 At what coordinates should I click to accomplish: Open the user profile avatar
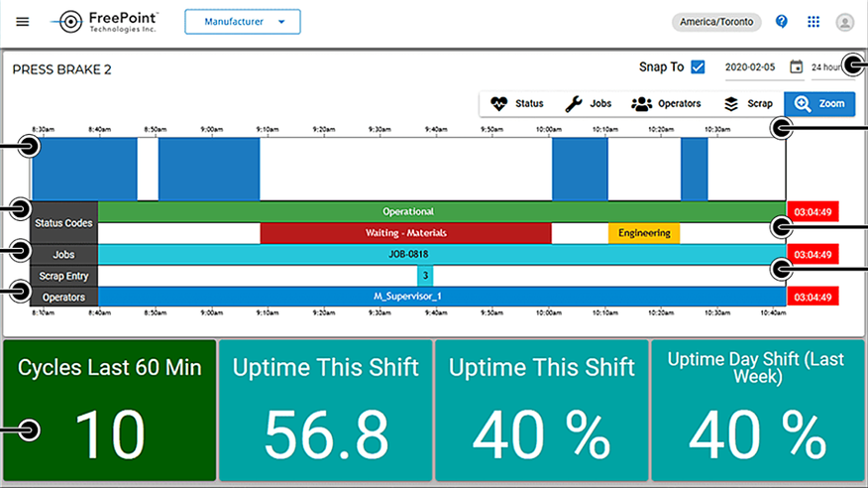point(844,22)
